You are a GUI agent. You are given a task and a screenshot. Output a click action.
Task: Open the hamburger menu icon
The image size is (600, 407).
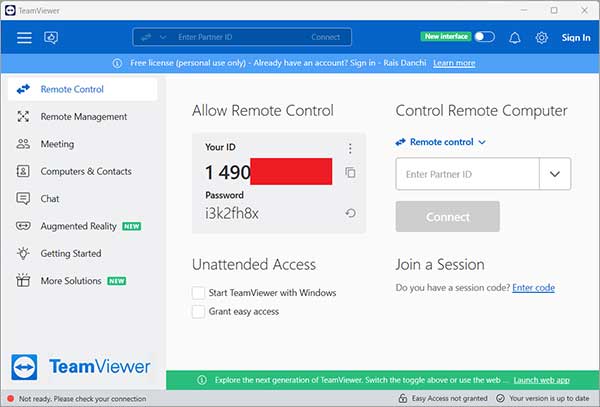pyautogui.click(x=24, y=37)
